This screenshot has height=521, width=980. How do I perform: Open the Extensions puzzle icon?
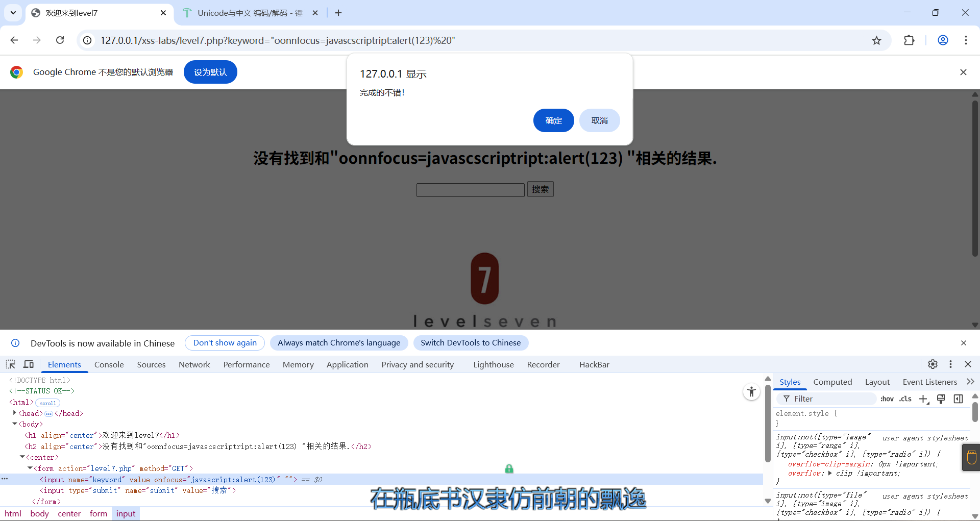909,40
